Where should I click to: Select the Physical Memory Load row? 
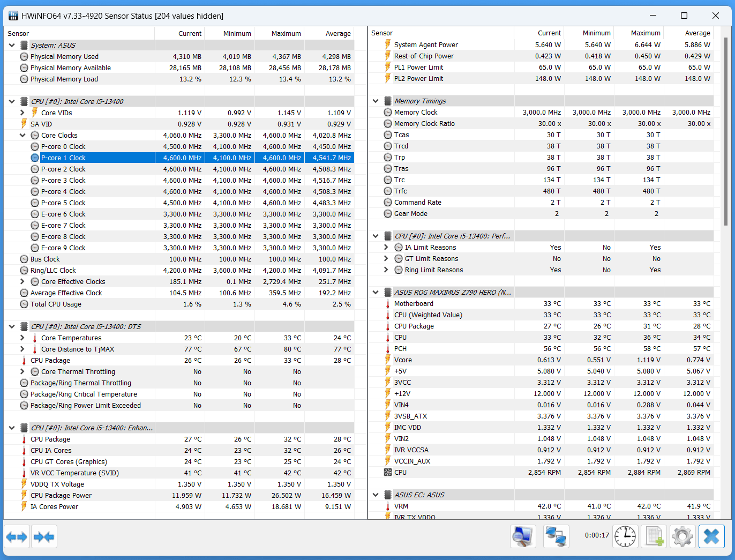tap(179, 79)
